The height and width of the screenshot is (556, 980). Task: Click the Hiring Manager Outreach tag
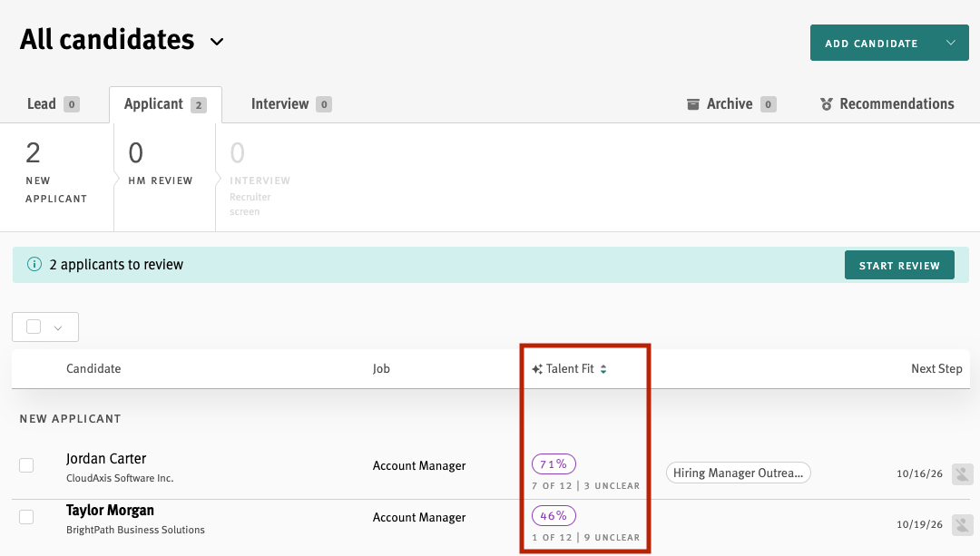[x=738, y=473]
